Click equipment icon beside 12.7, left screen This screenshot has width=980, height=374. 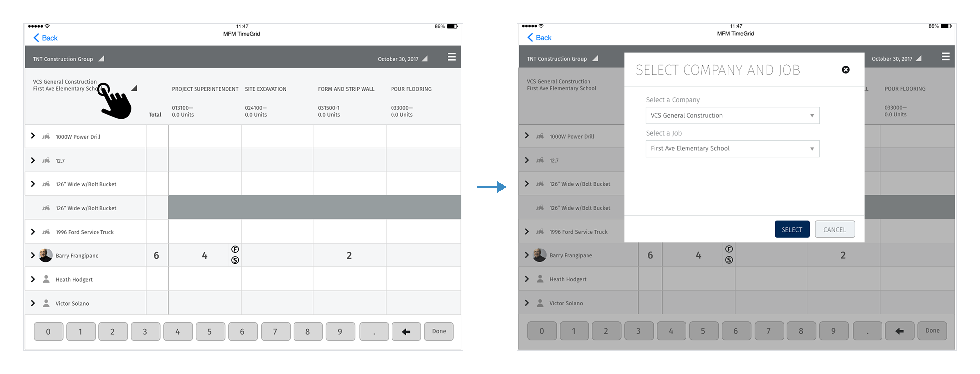click(46, 160)
